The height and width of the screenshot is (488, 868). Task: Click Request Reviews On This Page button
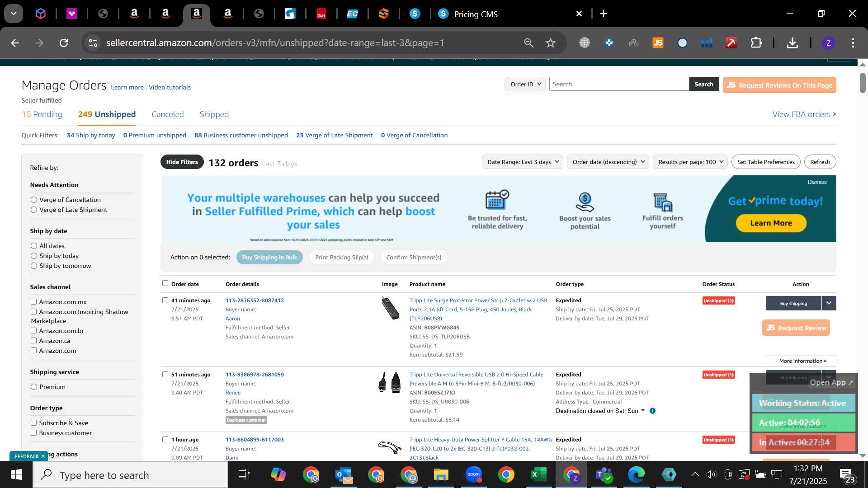779,85
